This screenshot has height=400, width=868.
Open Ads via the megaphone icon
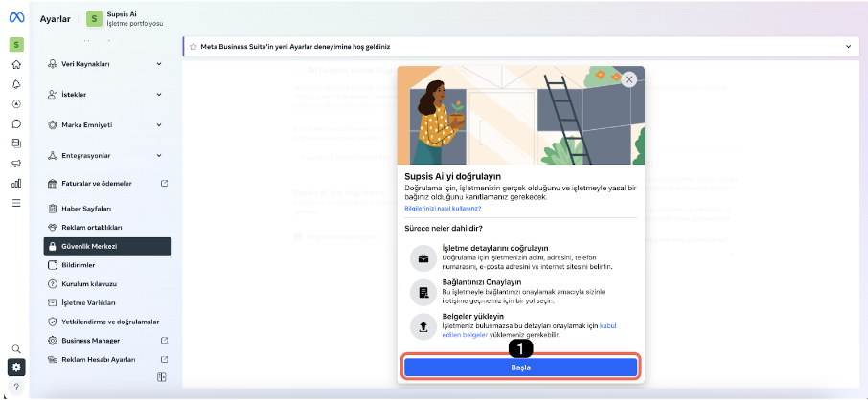tap(16, 164)
